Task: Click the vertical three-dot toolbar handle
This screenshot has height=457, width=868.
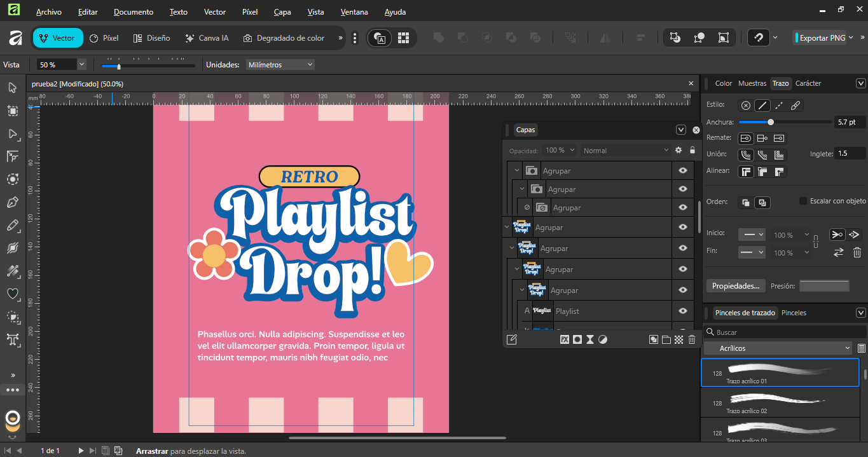Action: click(355, 38)
